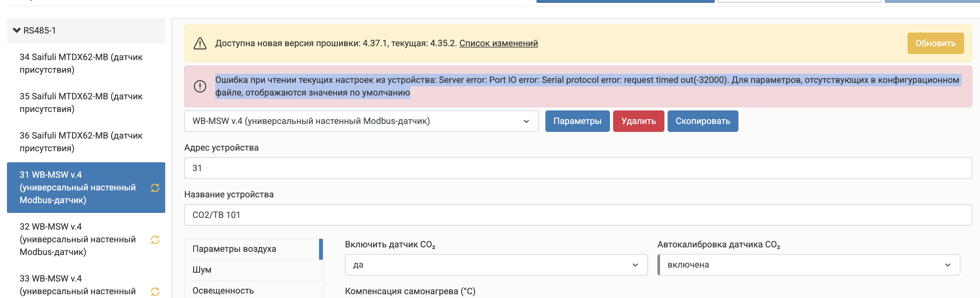Click firmware update icon for device 32
The image size is (980, 298).
pyautogui.click(x=155, y=239)
